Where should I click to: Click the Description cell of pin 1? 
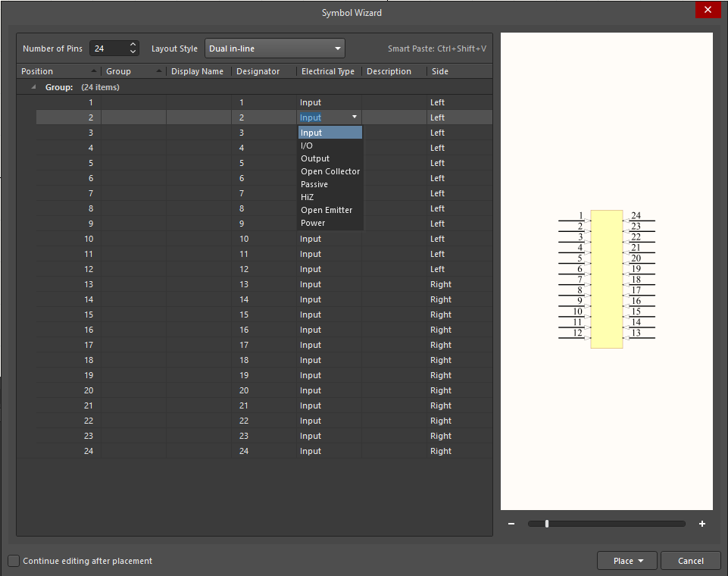click(x=394, y=102)
